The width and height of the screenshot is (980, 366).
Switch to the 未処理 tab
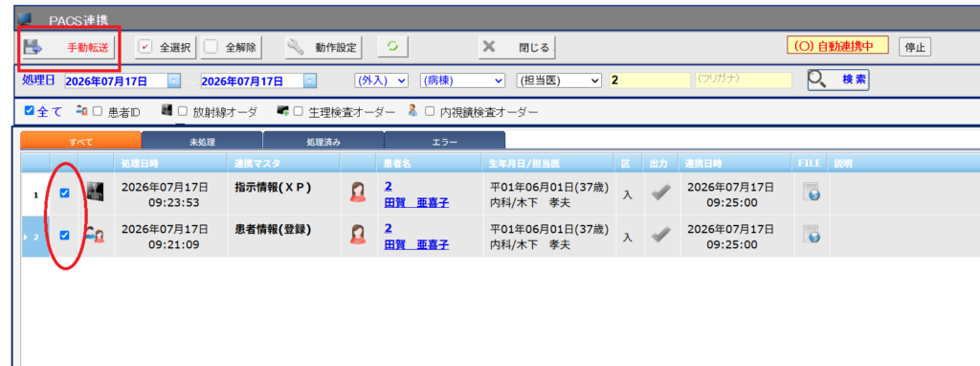click(202, 142)
